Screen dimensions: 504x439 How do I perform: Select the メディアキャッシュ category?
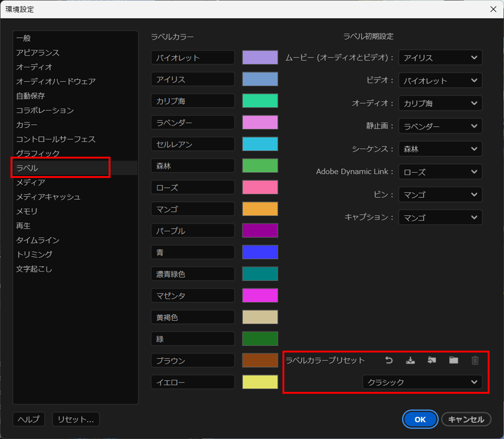(x=48, y=197)
